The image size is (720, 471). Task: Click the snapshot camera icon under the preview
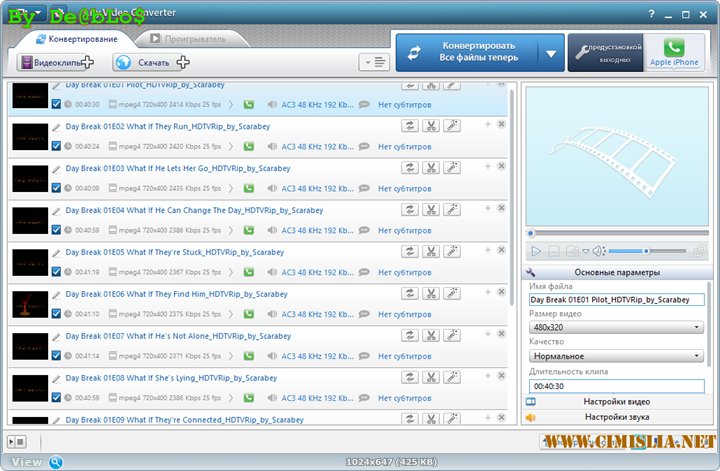click(x=571, y=251)
